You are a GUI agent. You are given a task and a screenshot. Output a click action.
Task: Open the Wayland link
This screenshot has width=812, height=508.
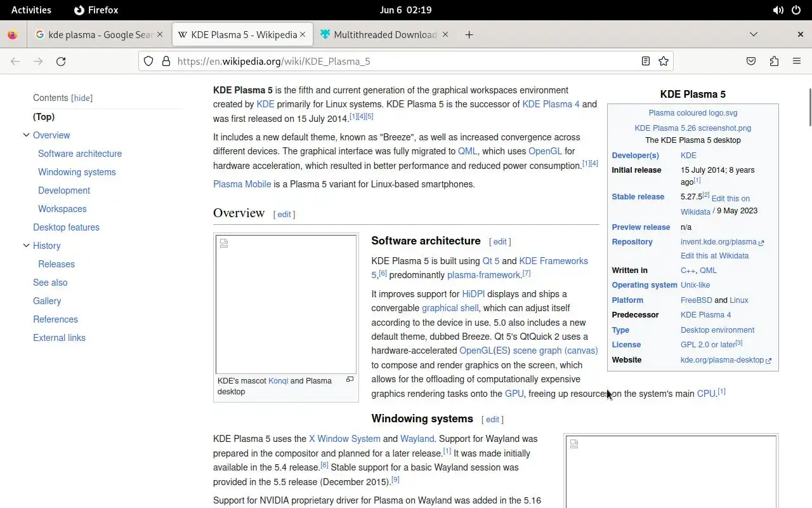pos(417,439)
